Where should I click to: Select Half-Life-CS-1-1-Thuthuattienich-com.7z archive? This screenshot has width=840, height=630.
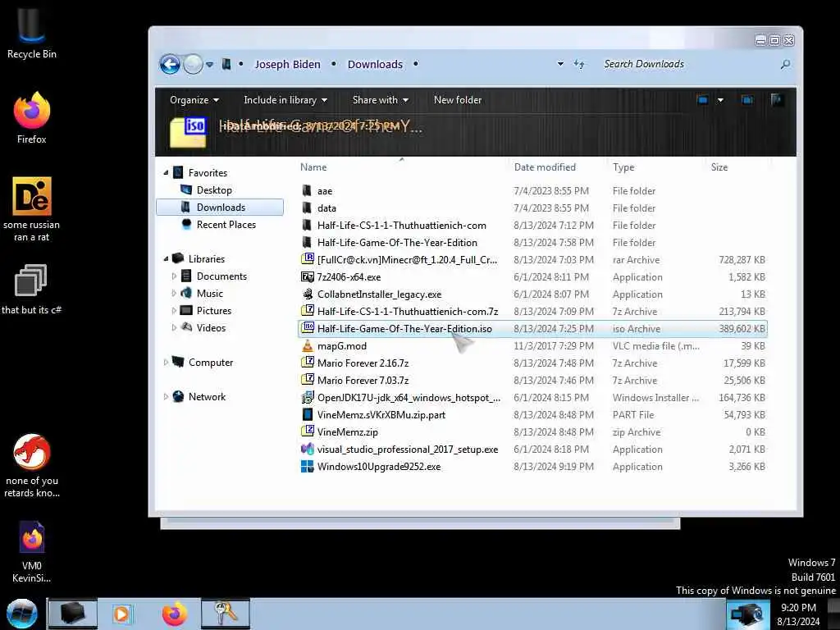tap(533, 311)
